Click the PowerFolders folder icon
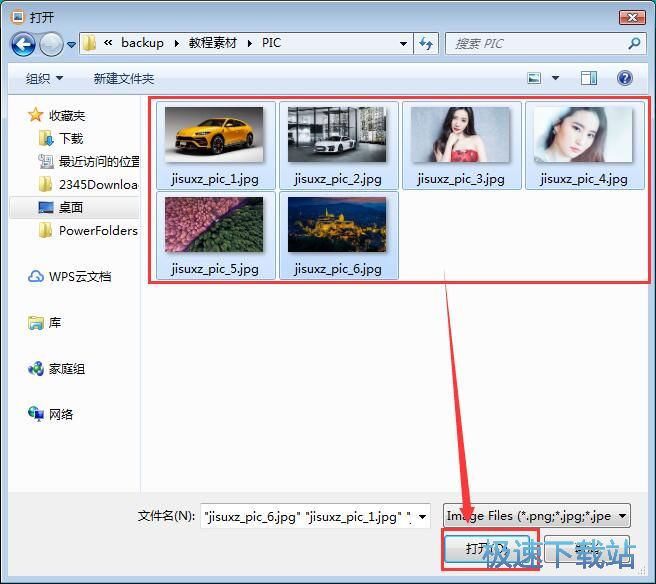The height and width of the screenshot is (584, 656). click(45, 230)
